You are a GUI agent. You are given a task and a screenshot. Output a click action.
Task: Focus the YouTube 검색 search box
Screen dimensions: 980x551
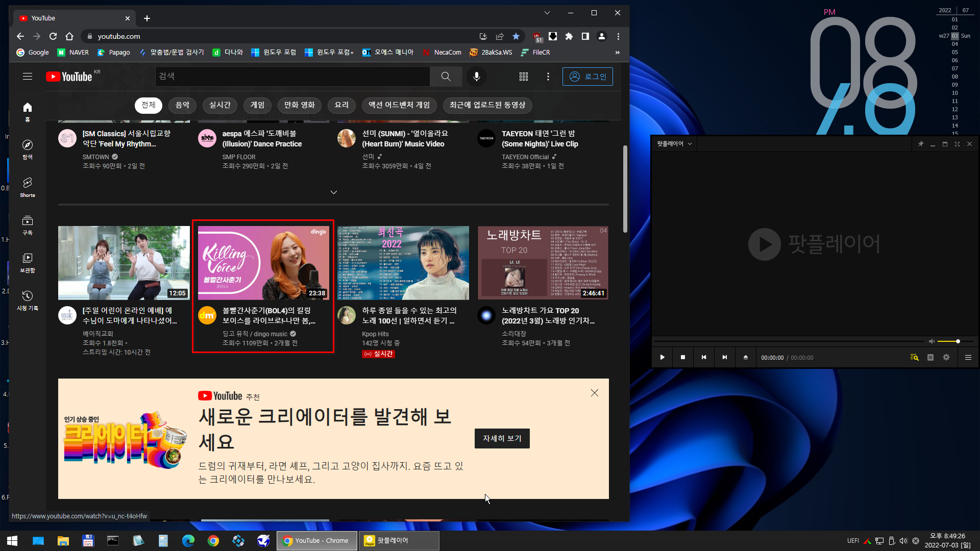tap(292, 77)
